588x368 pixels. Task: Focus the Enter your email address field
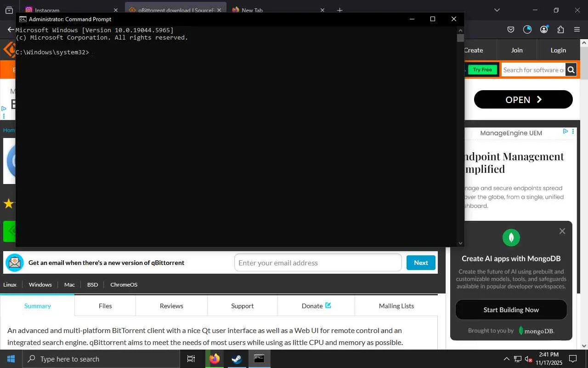(x=318, y=263)
